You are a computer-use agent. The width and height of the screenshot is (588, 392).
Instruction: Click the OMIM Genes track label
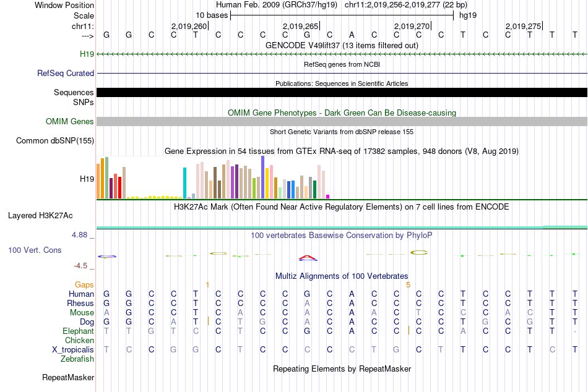pyautogui.click(x=69, y=121)
